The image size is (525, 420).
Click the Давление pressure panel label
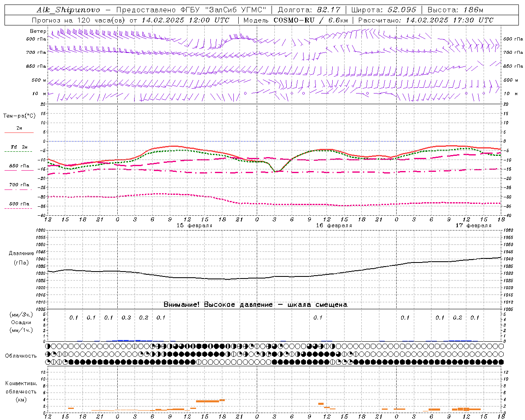21,253
